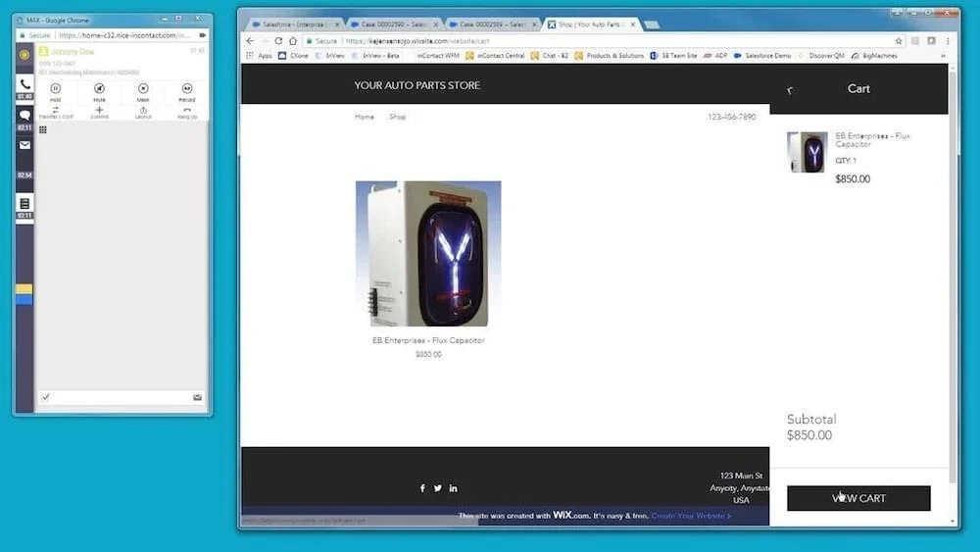Close the Shop | Your Auto Parts tab
The height and width of the screenshot is (552, 980).
point(632,25)
